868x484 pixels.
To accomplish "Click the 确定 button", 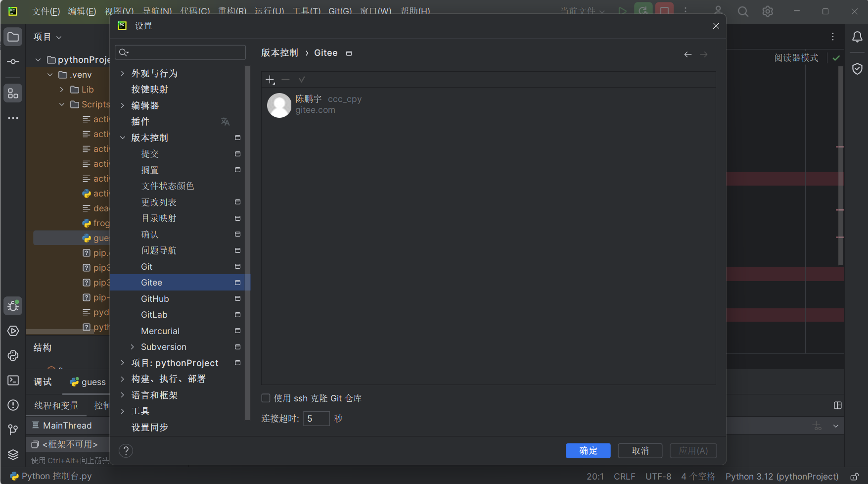I will (x=588, y=451).
